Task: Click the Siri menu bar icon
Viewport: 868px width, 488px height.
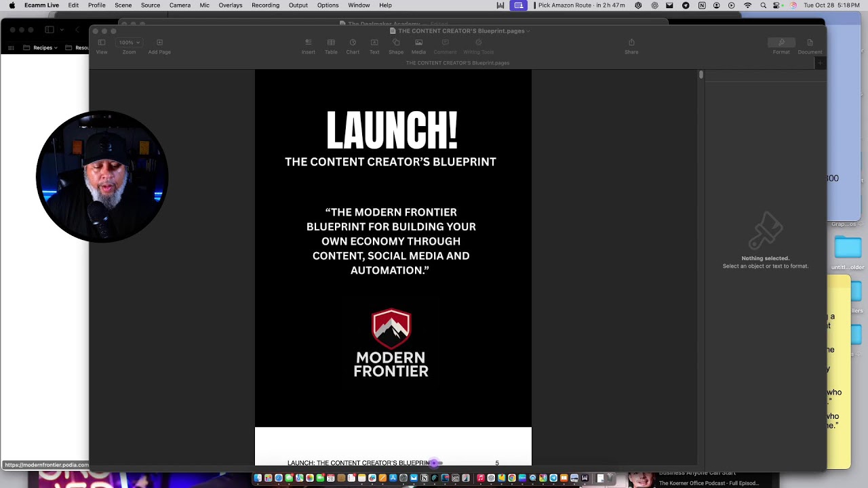Action: click(793, 5)
